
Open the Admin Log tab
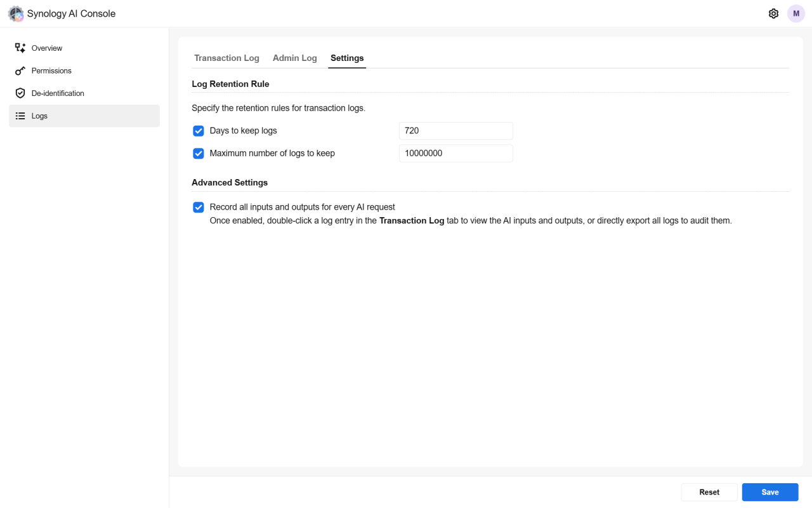294,58
